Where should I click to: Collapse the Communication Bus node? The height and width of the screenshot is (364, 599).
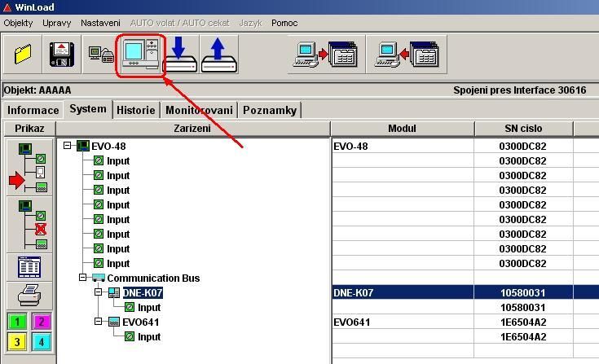pyautogui.click(x=83, y=278)
